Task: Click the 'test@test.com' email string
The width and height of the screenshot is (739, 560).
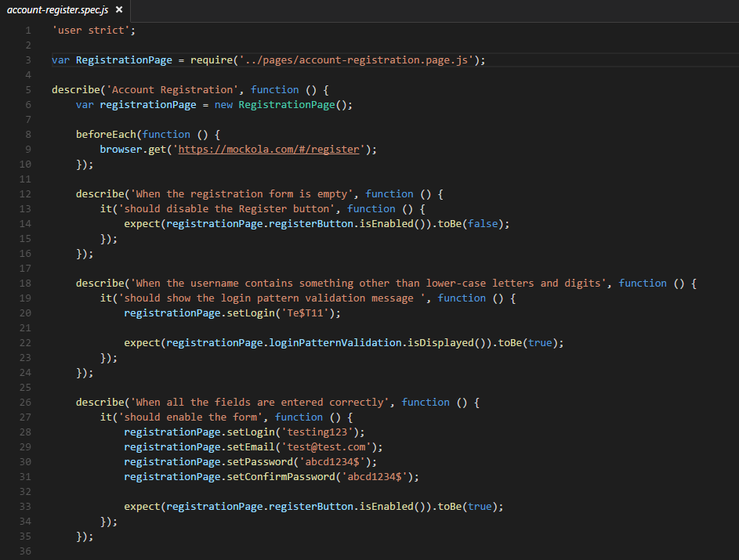Action: (x=326, y=447)
